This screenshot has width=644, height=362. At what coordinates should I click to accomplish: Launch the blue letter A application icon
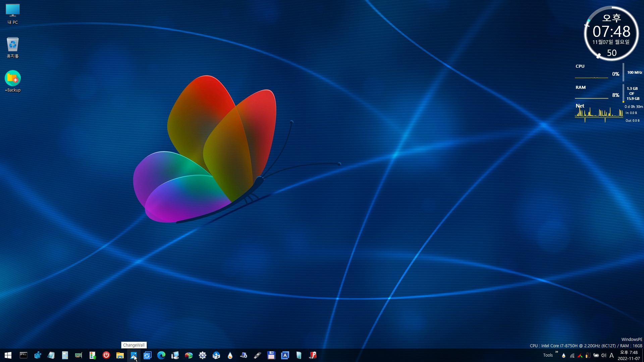[x=285, y=355]
